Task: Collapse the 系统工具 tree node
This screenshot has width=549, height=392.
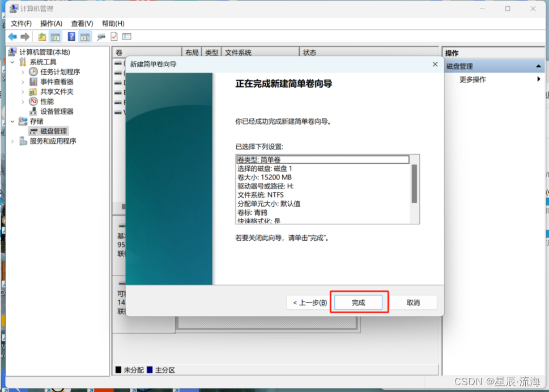Action: coord(12,62)
